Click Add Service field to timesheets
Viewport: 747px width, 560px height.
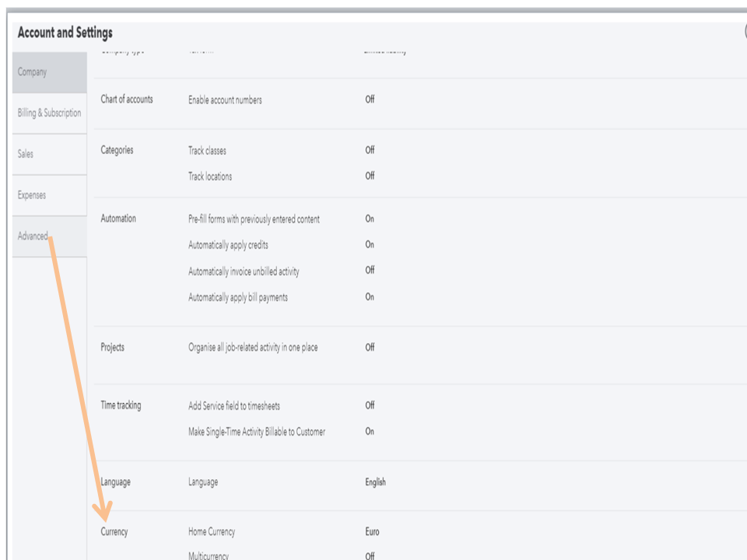coord(234,406)
